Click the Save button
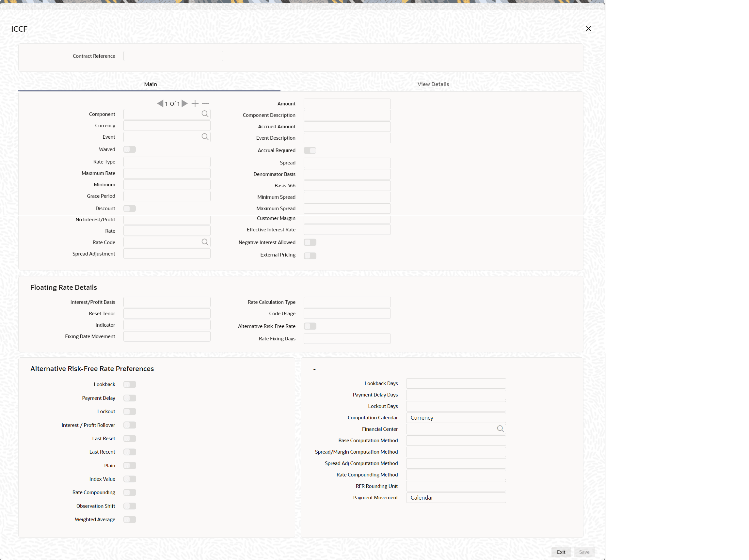Screen dimensions: 749x560 pyautogui.click(x=584, y=552)
